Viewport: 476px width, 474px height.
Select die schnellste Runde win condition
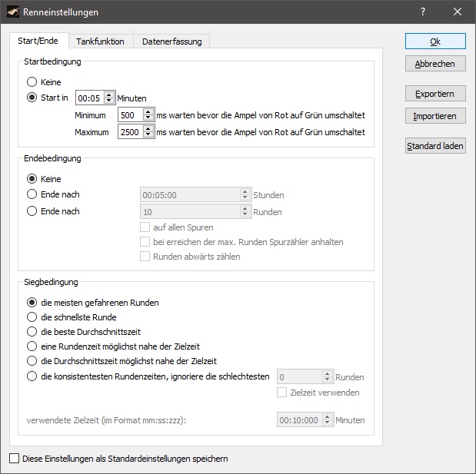tap(32, 317)
